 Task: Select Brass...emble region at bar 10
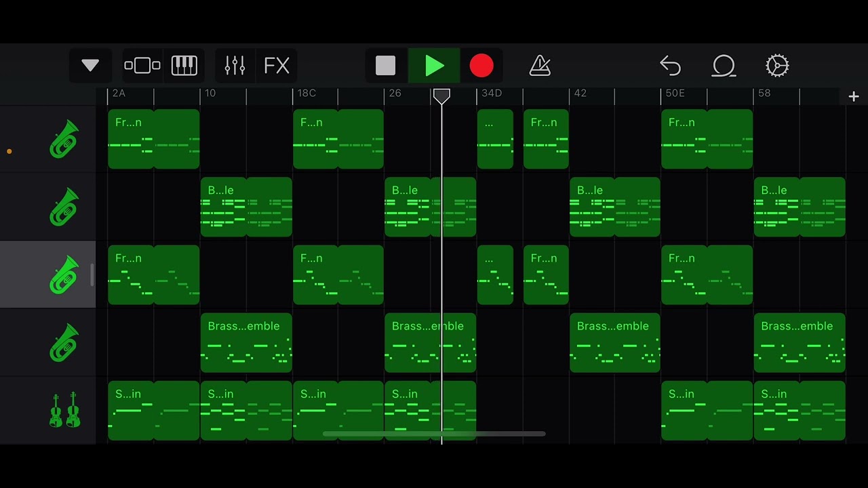pyautogui.click(x=246, y=342)
